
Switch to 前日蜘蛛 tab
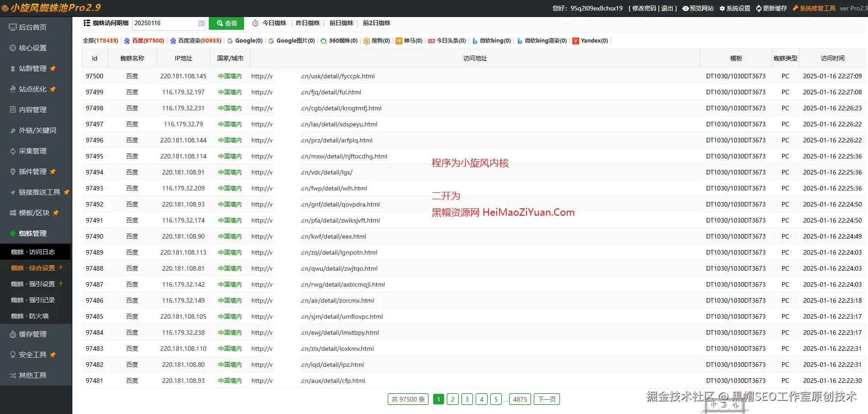[x=342, y=23]
